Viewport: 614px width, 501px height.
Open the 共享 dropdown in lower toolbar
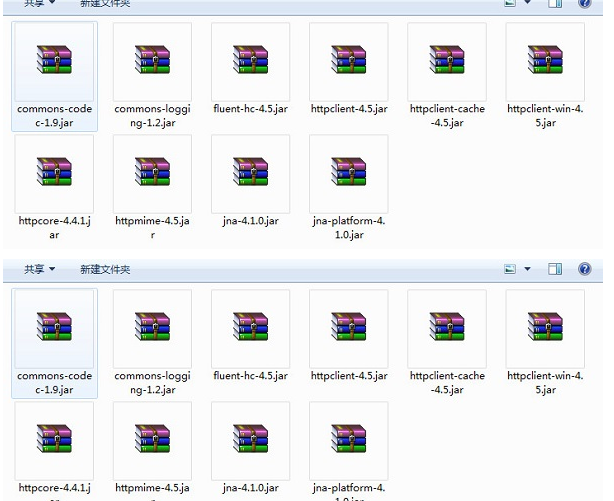pos(40,269)
